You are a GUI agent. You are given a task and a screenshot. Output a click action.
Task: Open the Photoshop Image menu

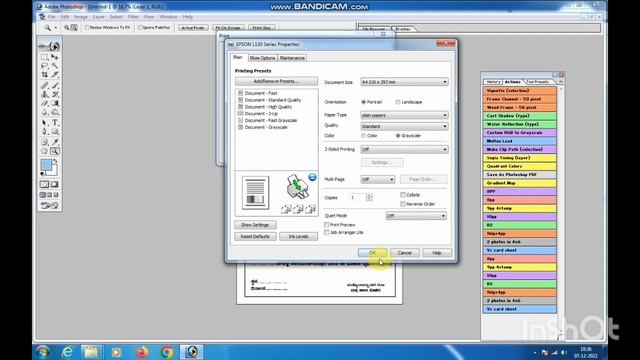[x=81, y=17]
